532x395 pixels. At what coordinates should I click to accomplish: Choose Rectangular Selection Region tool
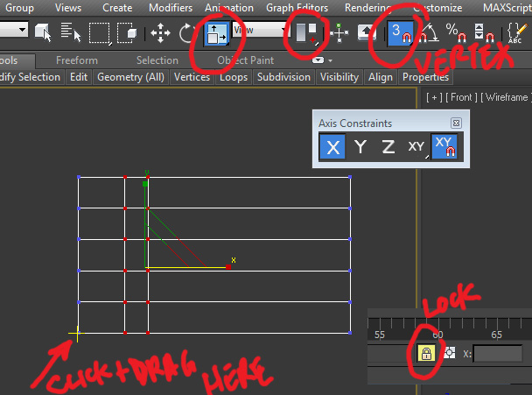pos(100,33)
